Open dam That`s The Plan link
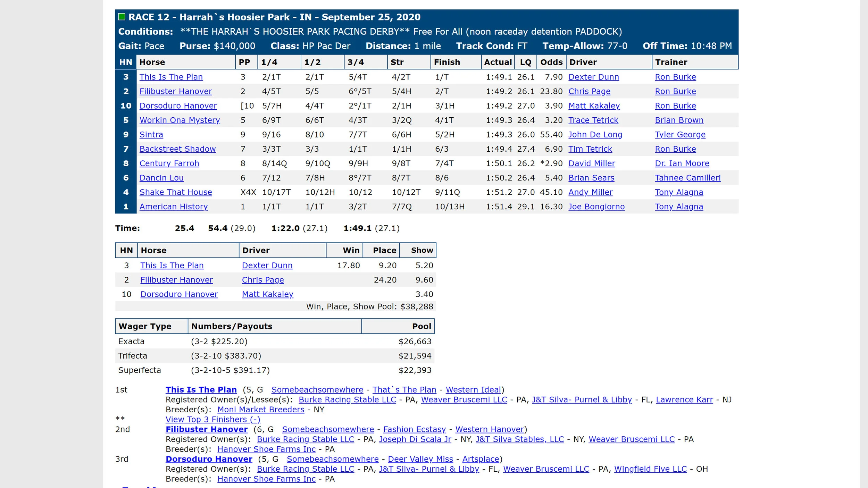Viewport: 868px width, 488px height. pos(404,389)
